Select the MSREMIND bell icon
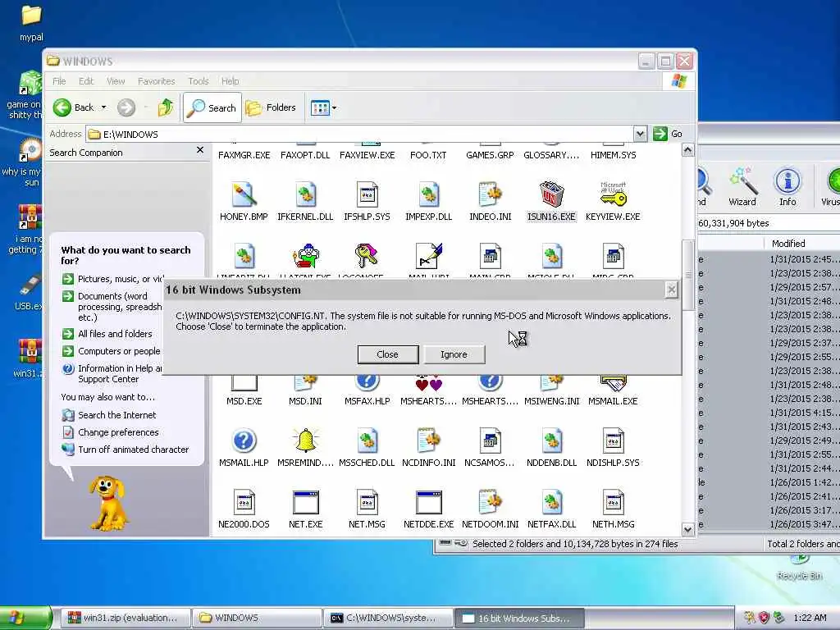840x630 pixels. point(305,441)
